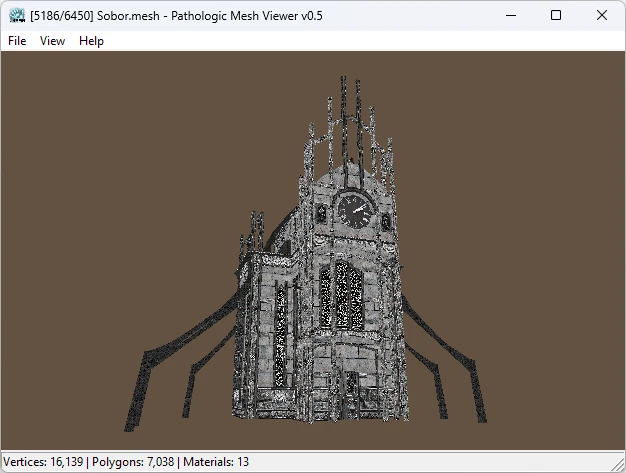Click the 'Materials: 13' status text

pyautogui.click(x=216, y=462)
